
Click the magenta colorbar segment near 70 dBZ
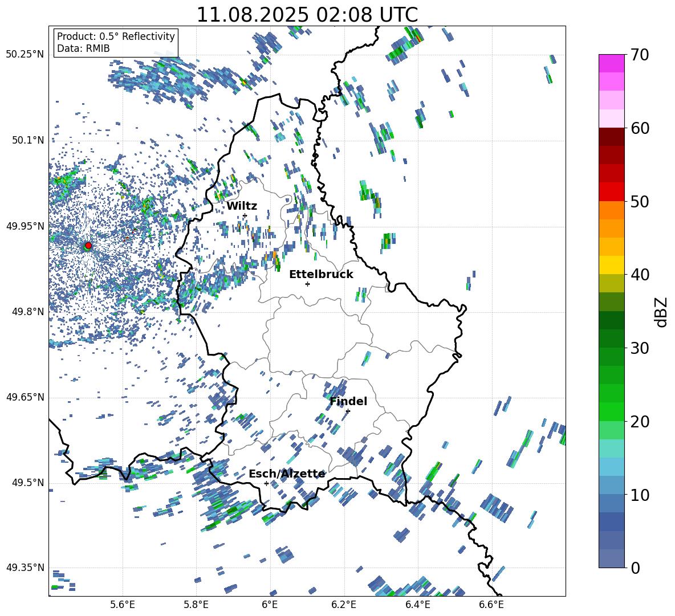[612, 64]
